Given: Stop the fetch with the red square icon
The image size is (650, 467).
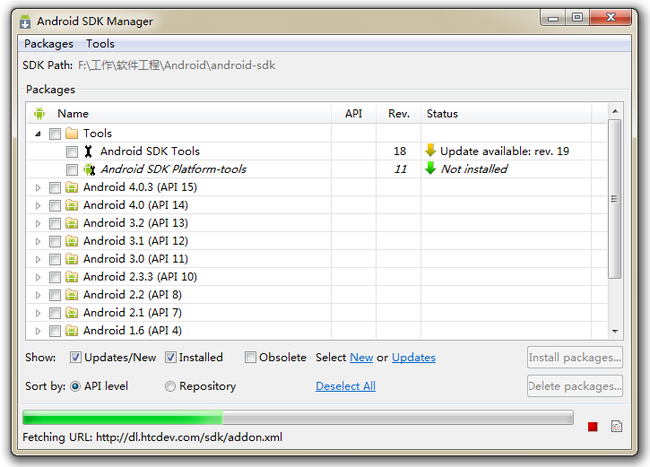Looking at the screenshot, I should pyautogui.click(x=593, y=426).
